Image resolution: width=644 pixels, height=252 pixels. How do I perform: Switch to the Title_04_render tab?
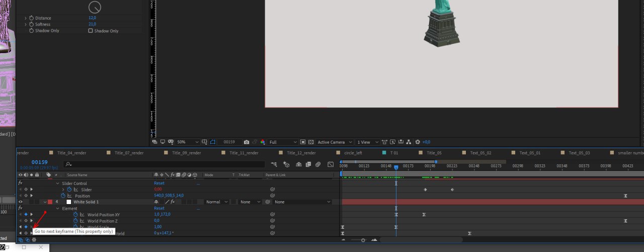pyautogui.click(x=71, y=153)
